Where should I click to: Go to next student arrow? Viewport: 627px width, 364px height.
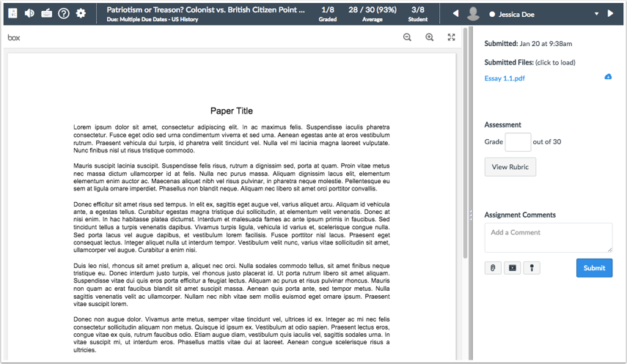[610, 13]
